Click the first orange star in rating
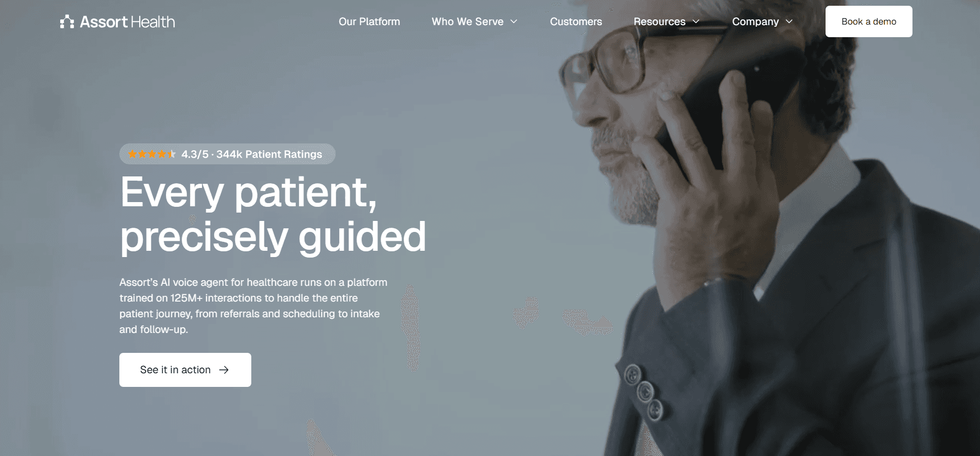The height and width of the screenshot is (456, 980). (x=132, y=154)
